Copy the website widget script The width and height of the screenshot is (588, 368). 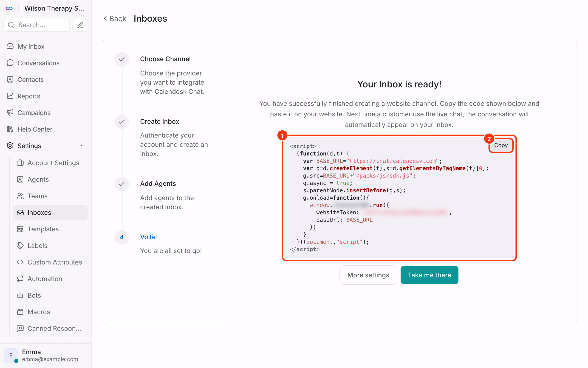point(500,145)
